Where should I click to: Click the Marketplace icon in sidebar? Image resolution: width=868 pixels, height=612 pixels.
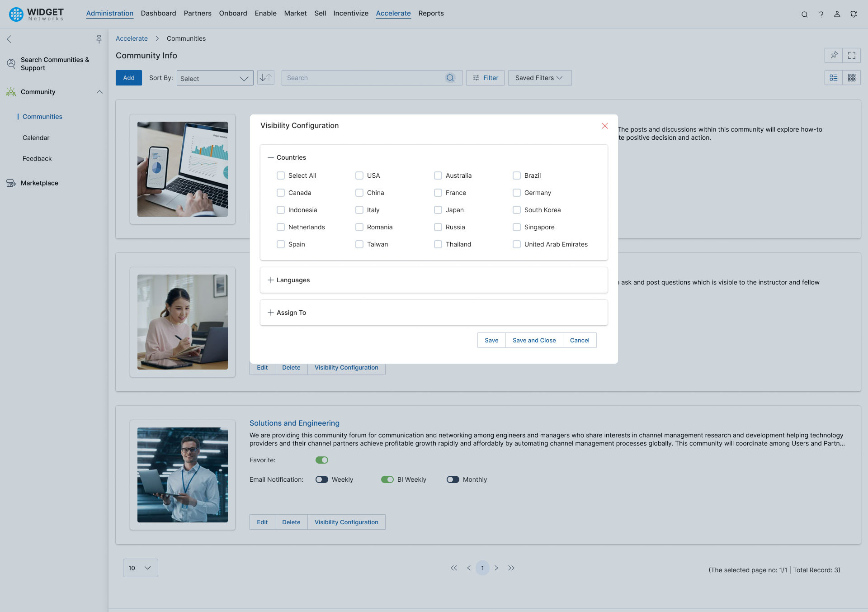point(11,183)
